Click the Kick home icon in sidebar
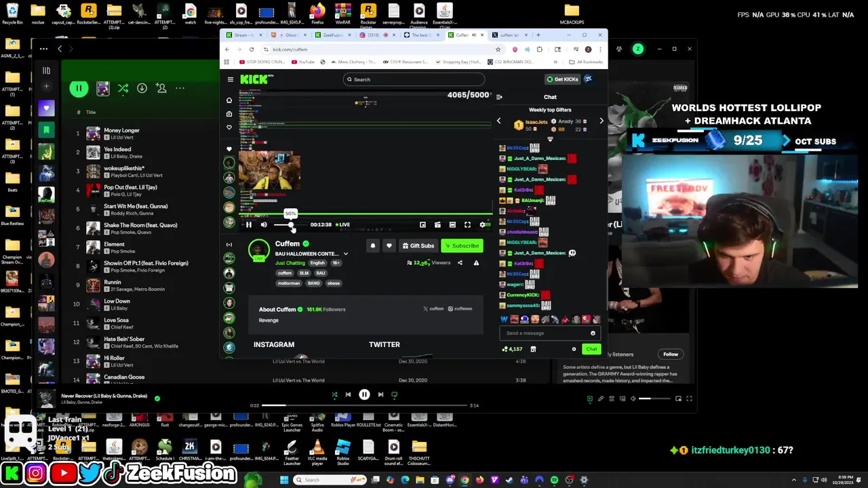 (229, 100)
